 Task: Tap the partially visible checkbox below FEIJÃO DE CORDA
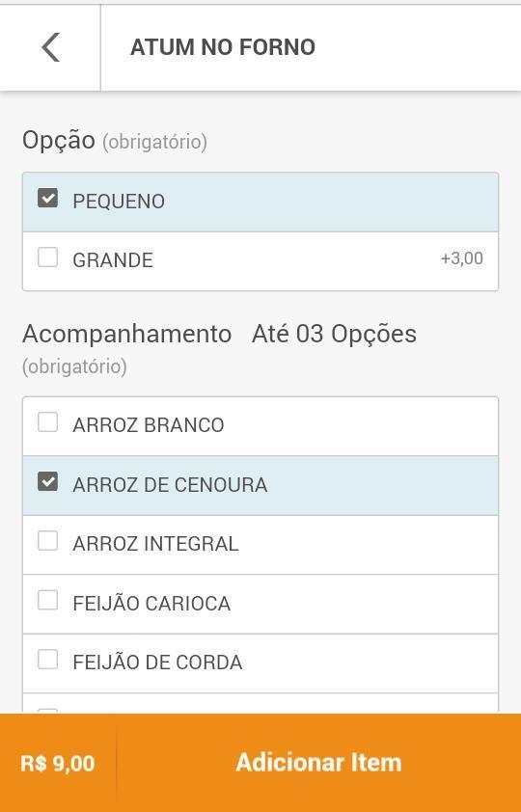(47, 711)
